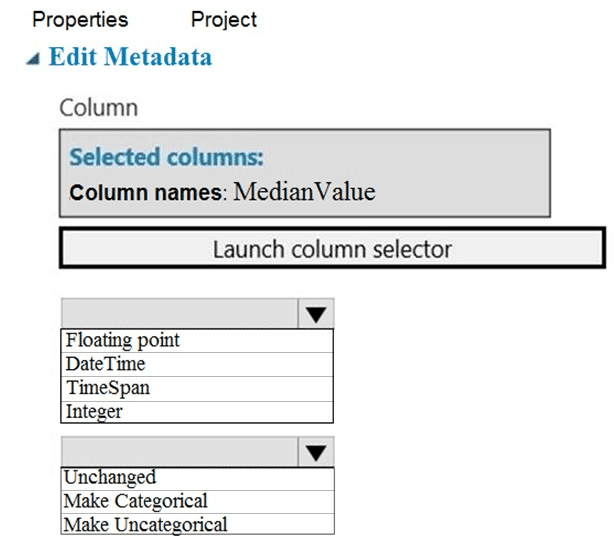Click the MedianValue column name
The width and height of the screenshot is (616, 543).
(304, 192)
